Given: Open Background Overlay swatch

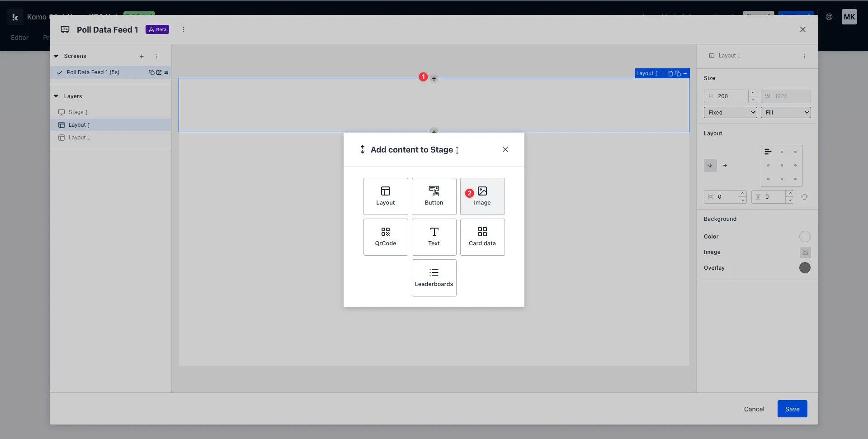Looking at the screenshot, I should (805, 268).
